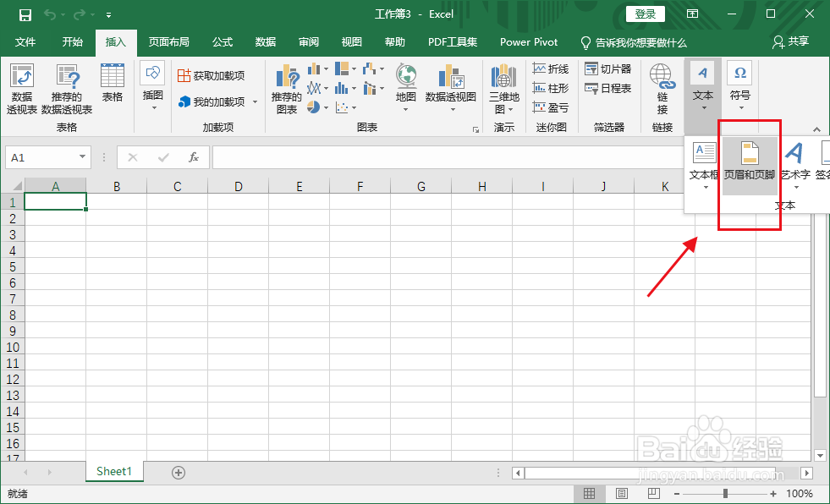Click Get Add-ins (获取加载项)
This screenshot has width=830, height=504.
click(212, 75)
